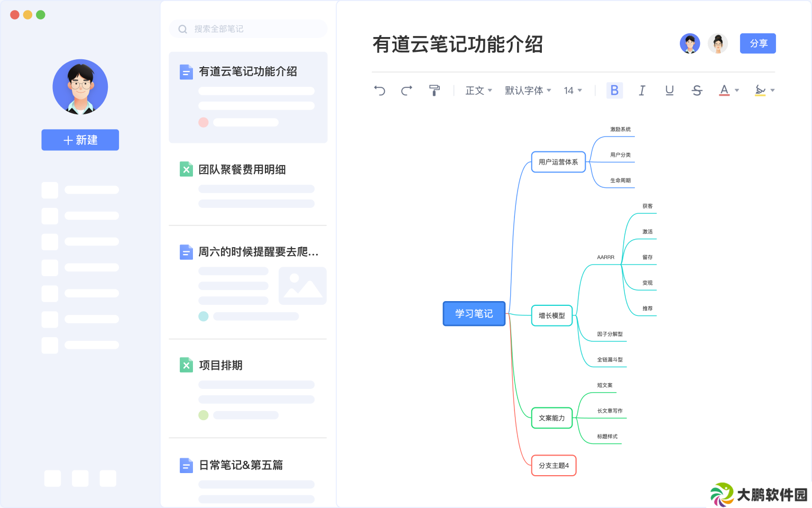The width and height of the screenshot is (812, 508).
Task: Click the spreadsheet icon of 项目排期
Action: click(186, 365)
